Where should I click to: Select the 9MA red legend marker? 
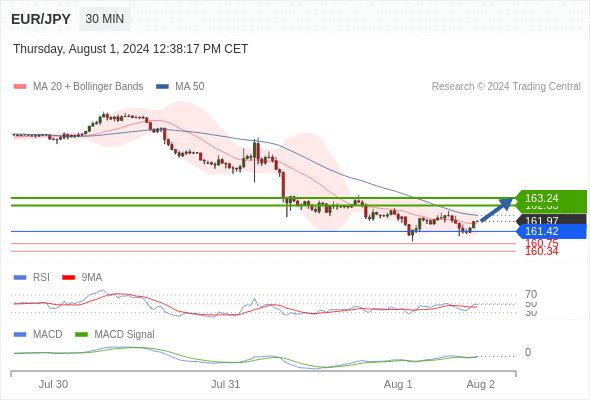tap(68, 278)
